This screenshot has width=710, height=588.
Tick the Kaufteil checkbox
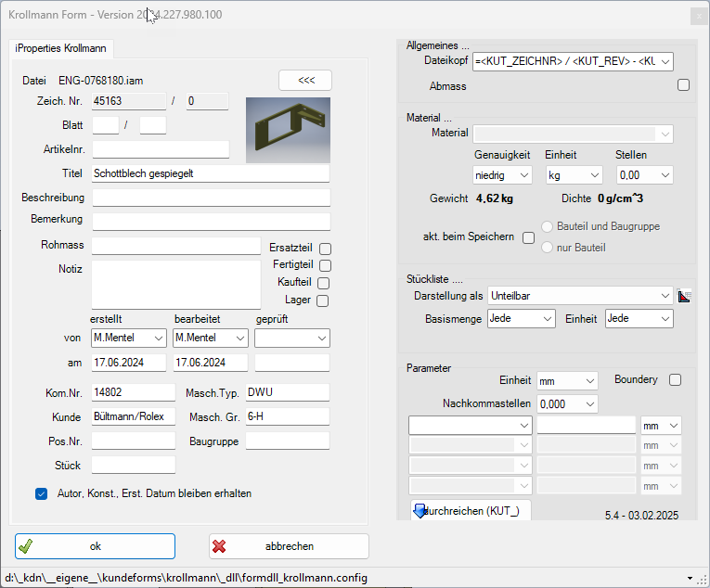click(x=323, y=283)
